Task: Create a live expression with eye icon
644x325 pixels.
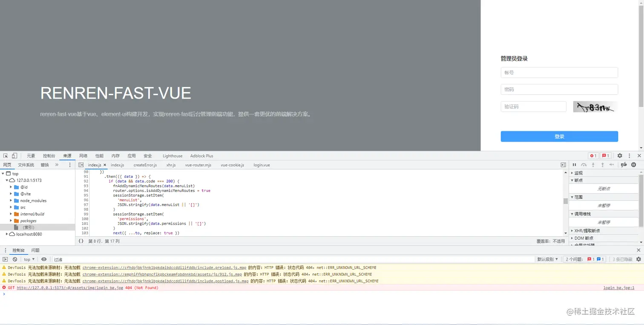Action: [44, 259]
